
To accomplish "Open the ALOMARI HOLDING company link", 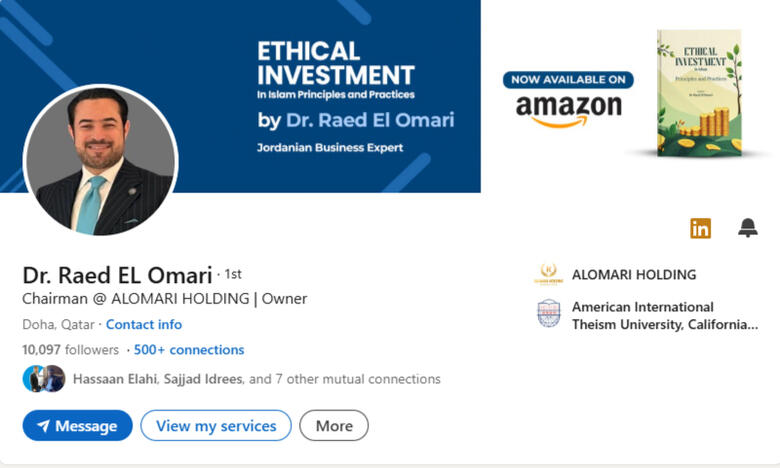I will [634, 275].
